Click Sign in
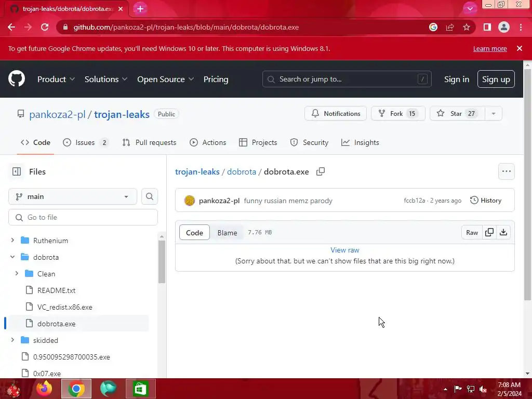The image size is (532, 399). [457, 79]
